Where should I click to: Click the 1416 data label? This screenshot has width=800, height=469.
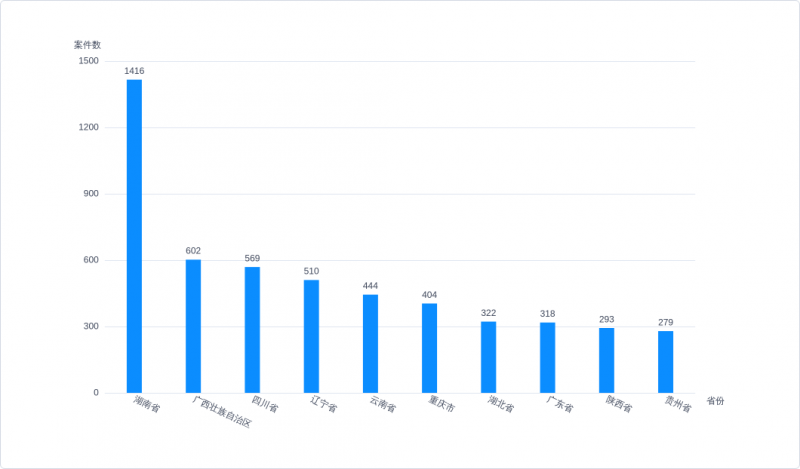click(x=134, y=71)
